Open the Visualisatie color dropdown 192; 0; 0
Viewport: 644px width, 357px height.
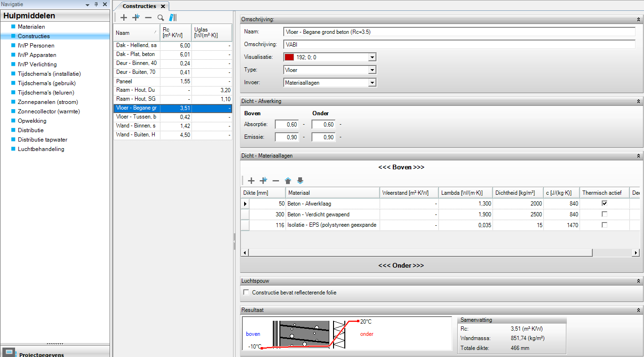[x=372, y=57]
